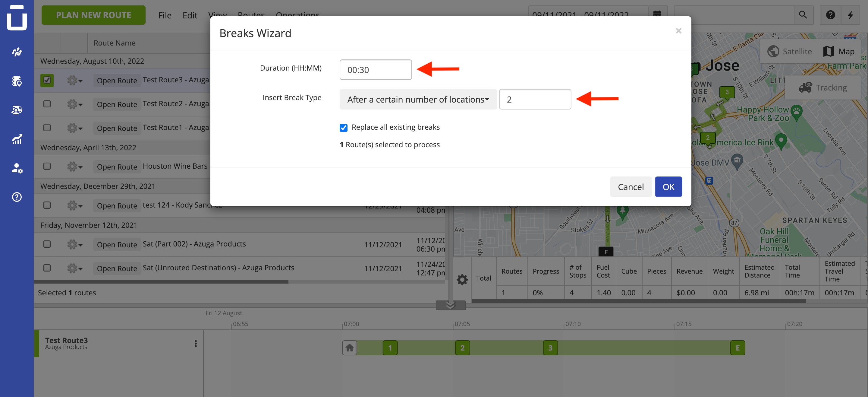868x397 pixels.
Task: Close the Breaks Wizard dialog
Action: coord(679,31)
